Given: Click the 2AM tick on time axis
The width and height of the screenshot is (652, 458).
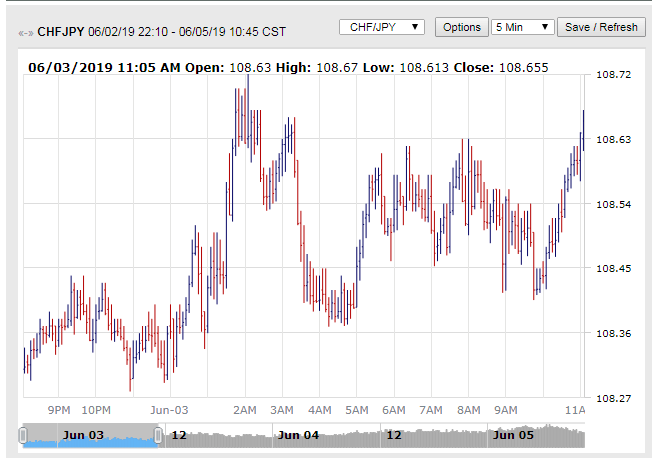Looking at the screenshot, I should (245, 410).
